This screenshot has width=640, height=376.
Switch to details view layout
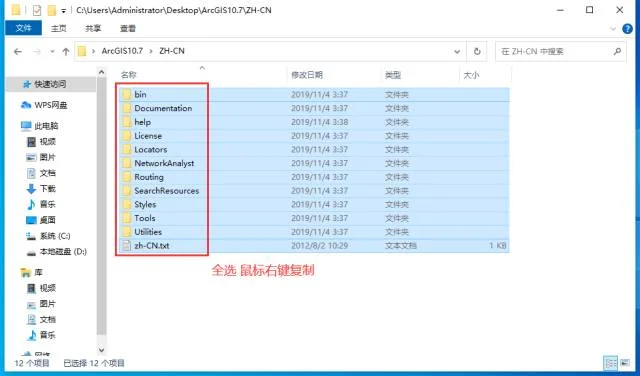611,363
